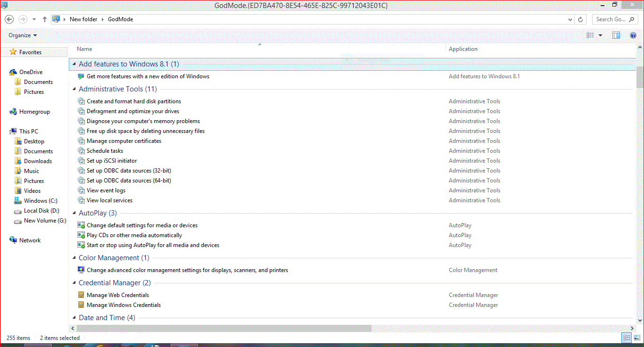Open Documents under OneDrive
The image size is (644, 347).
click(x=38, y=82)
